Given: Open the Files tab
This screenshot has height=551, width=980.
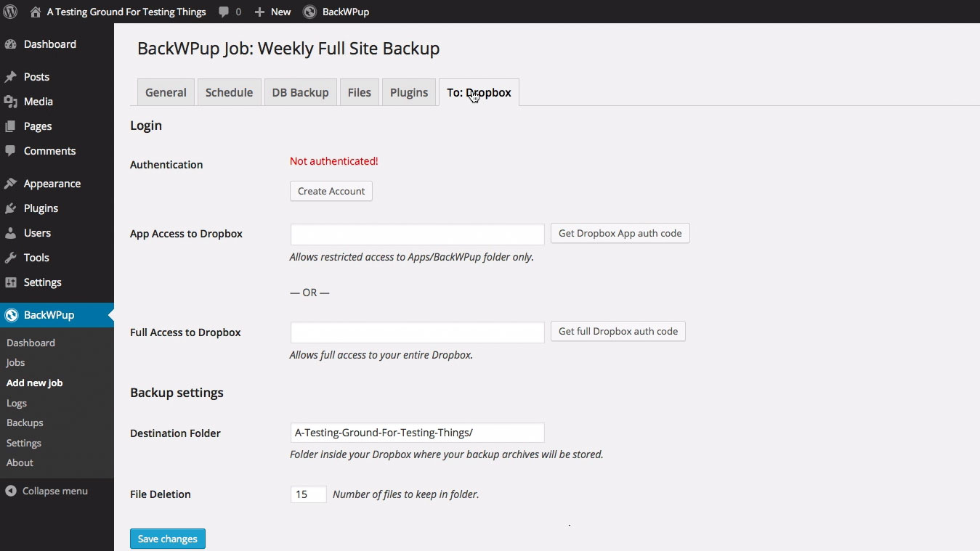Looking at the screenshot, I should (359, 92).
